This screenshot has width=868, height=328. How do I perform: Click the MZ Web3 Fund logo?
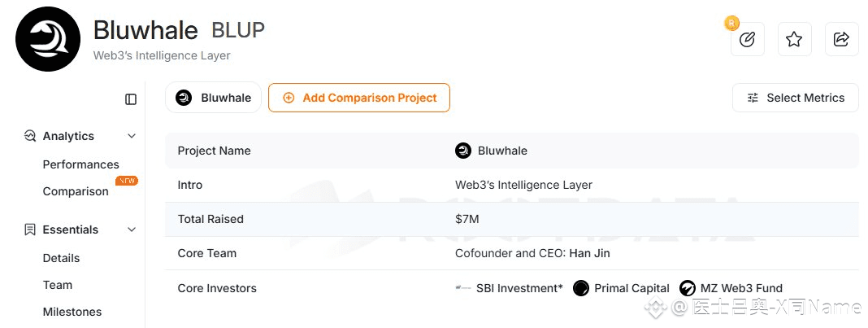[x=688, y=288]
